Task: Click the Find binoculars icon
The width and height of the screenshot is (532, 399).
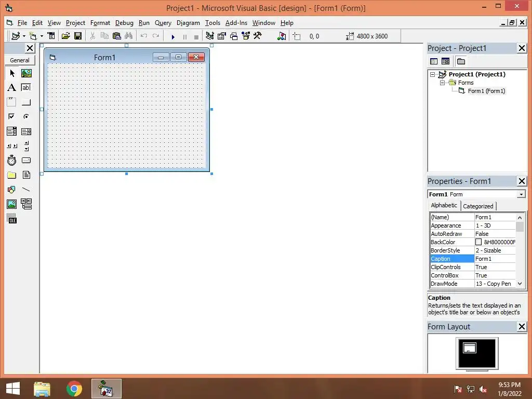Action: click(x=129, y=36)
